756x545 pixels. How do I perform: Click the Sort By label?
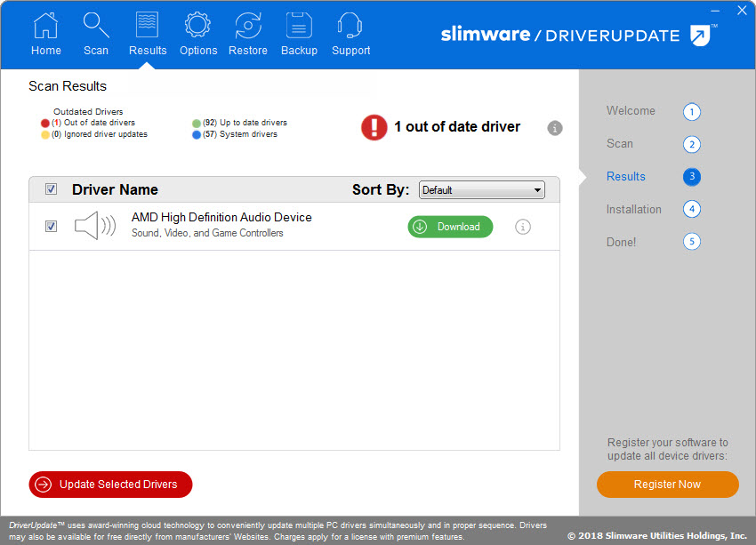[x=381, y=190]
